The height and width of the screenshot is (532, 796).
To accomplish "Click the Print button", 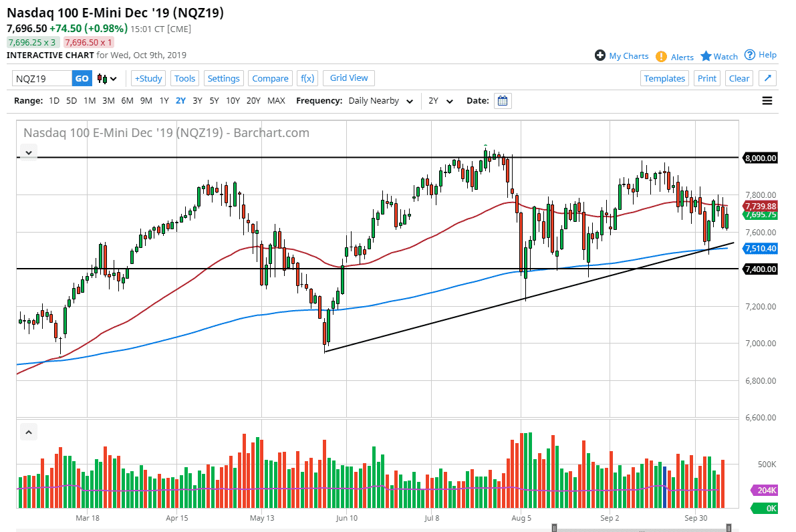I will coord(706,78).
